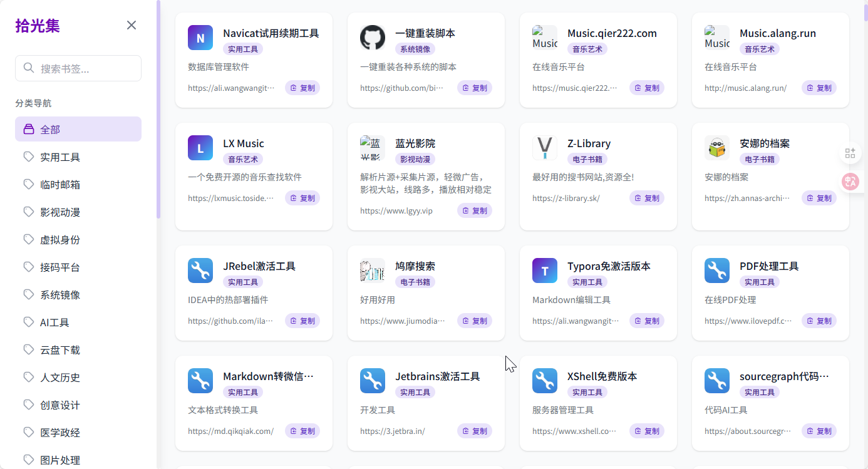Copy the sourcegraph代码 URL

(x=819, y=431)
